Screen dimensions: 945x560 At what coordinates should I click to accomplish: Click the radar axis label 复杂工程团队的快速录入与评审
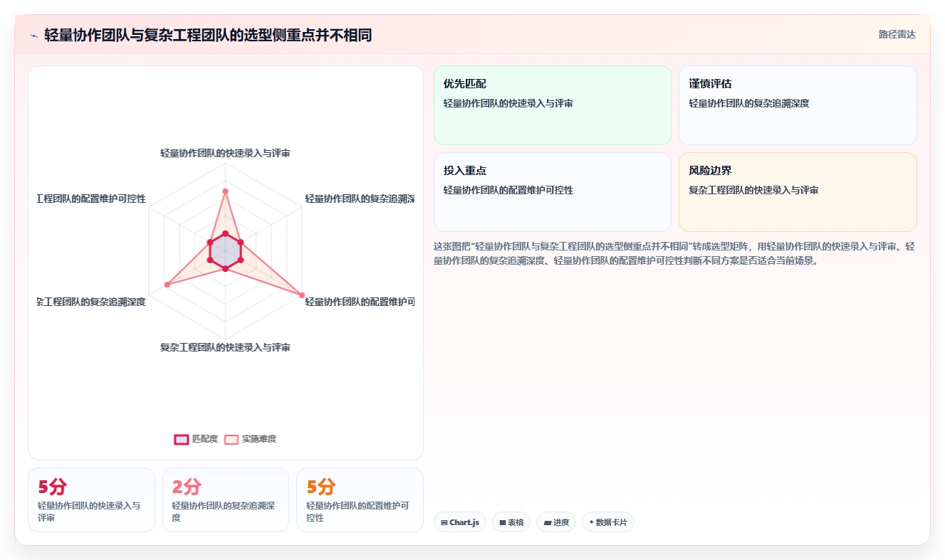pyautogui.click(x=225, y=347)
